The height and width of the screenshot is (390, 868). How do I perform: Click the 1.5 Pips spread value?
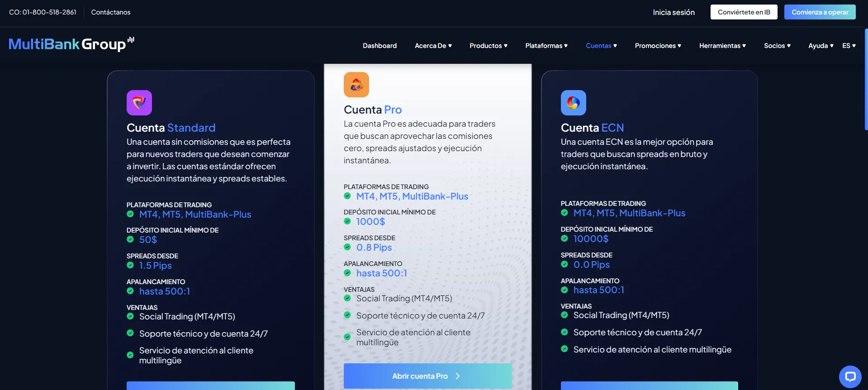[156, 266]
